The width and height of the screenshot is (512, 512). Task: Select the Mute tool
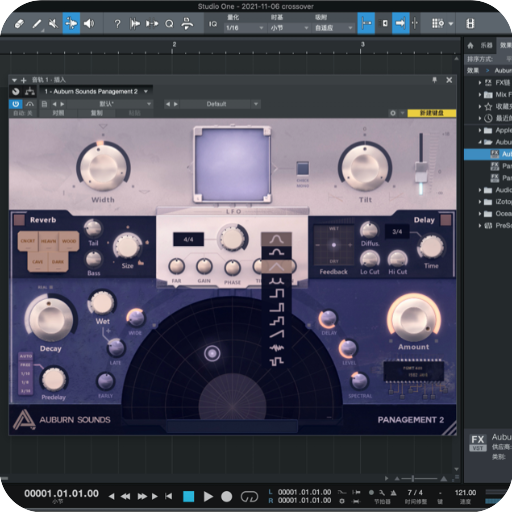pos(53,24)
